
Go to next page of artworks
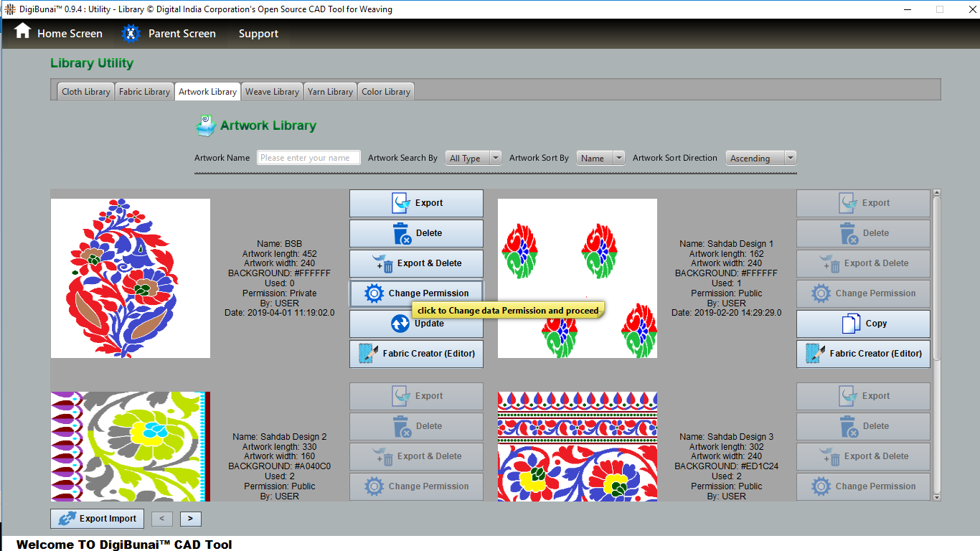pos(190,519)
